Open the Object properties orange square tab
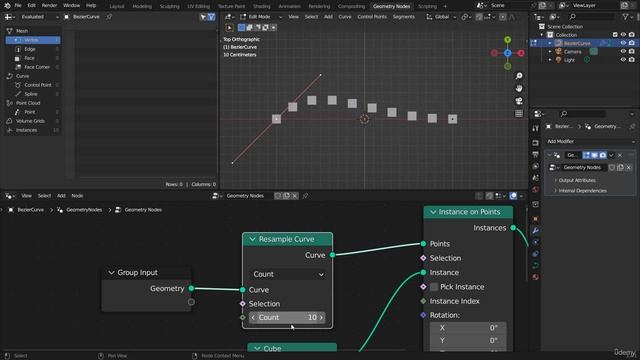The width and height of the screenshot is (640, 360). (x=535, y=219)
